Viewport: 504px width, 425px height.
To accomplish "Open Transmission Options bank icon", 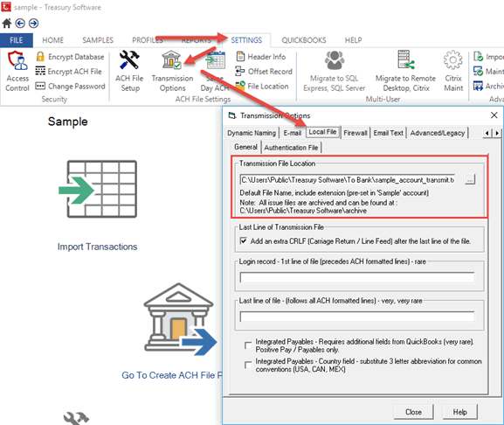I will click(x=172, y=59).
